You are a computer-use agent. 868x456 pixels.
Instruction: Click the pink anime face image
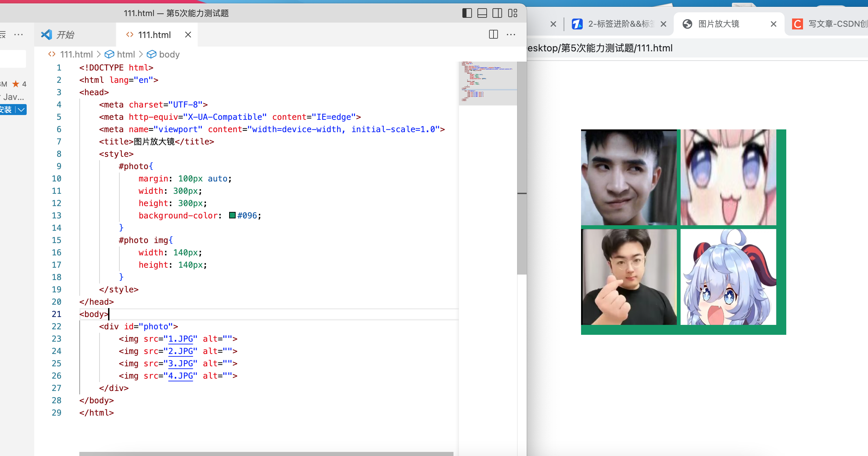728,177
